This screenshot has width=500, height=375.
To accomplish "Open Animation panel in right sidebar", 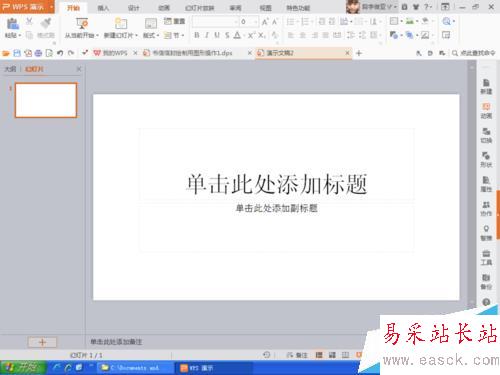I will pos(486,111).
